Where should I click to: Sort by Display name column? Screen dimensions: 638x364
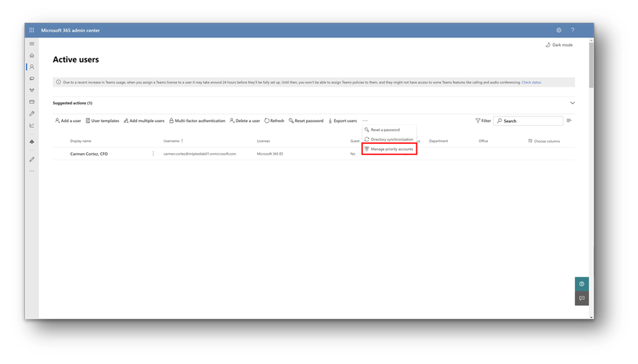tap(80, 141)
